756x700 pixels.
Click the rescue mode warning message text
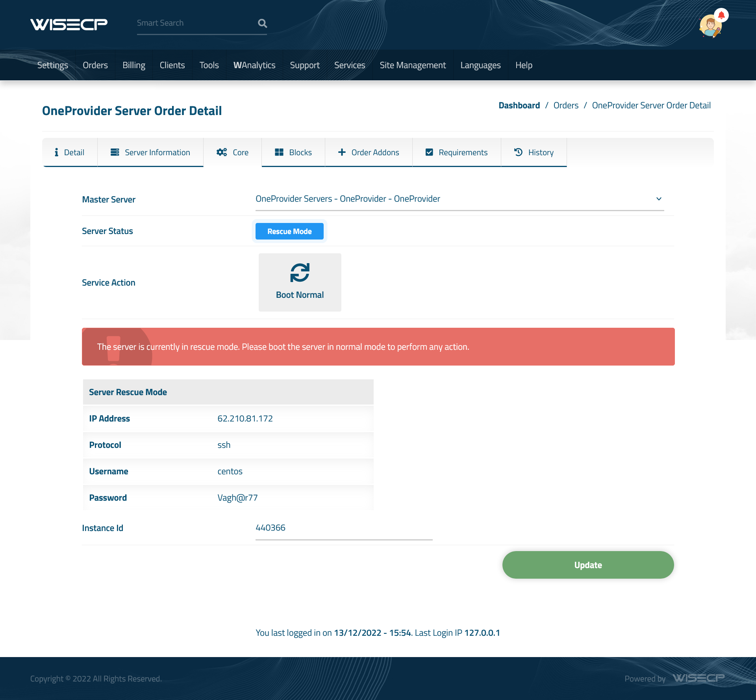283,347
